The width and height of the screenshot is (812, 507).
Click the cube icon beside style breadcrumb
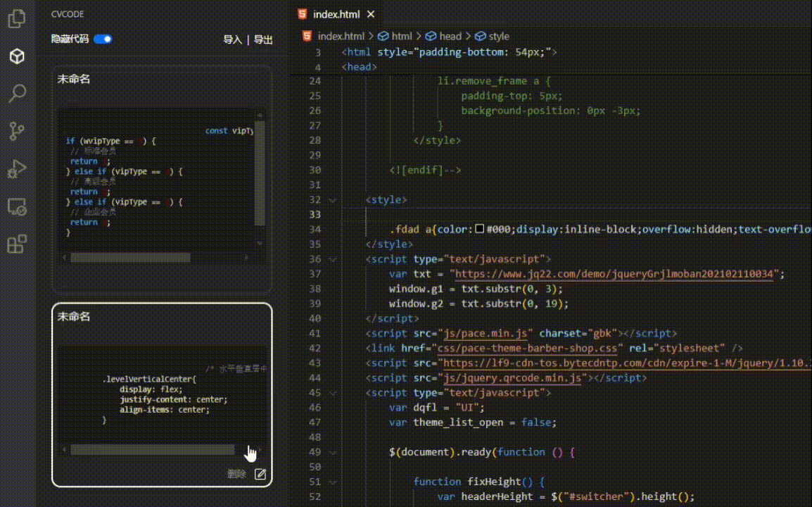click(x=480, y=36)
